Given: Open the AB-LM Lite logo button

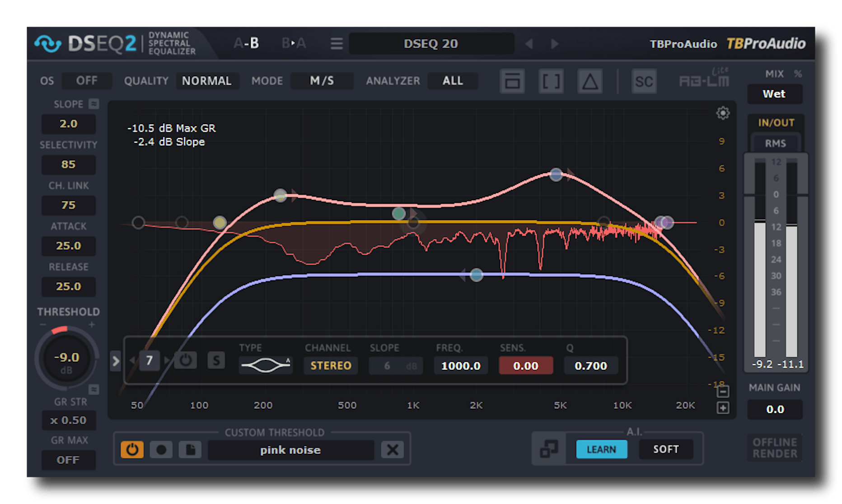Looking at the screenshot, I should click(x=705, y=79).
